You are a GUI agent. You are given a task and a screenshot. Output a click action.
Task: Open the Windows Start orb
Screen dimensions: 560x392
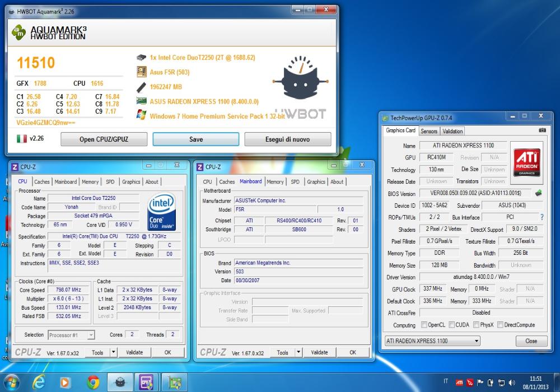[11, 382]
